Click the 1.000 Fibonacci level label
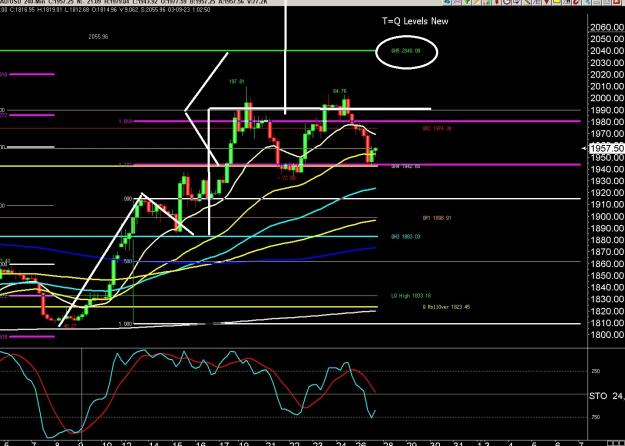This screenshot has height=446, width=625. pyautogui.click(x=125, y=324)
